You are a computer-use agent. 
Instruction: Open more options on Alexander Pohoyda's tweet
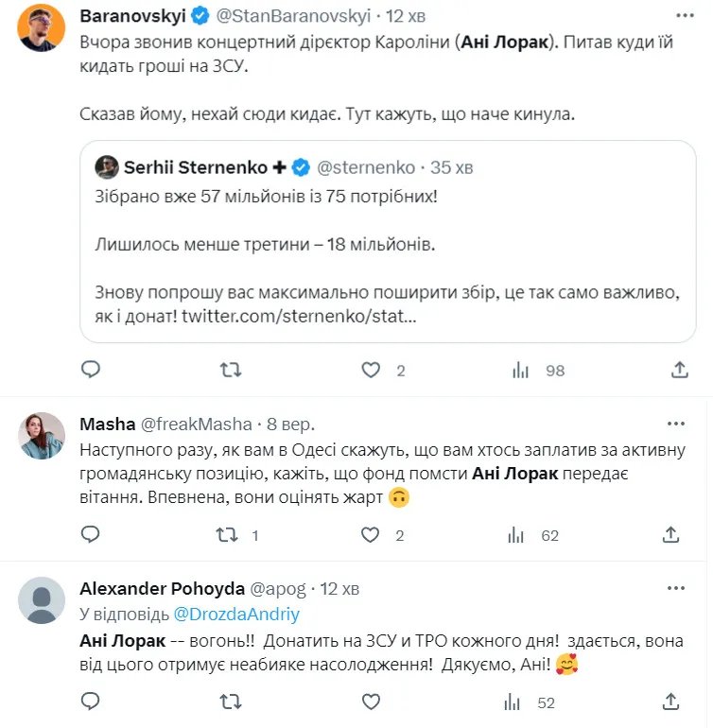tap(675, 588)
